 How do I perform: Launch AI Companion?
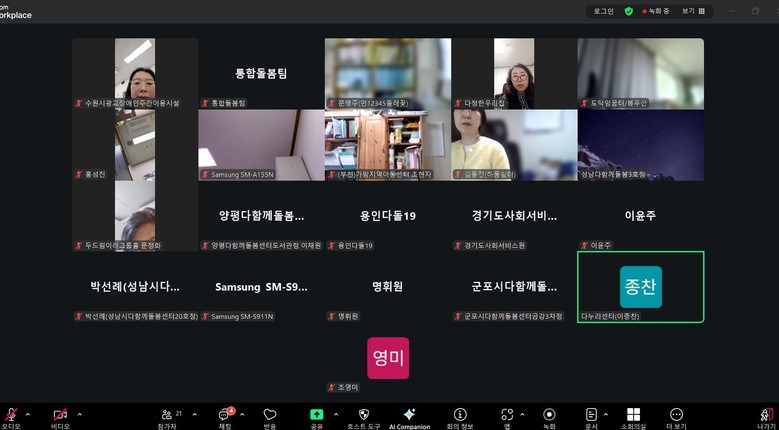409,415
